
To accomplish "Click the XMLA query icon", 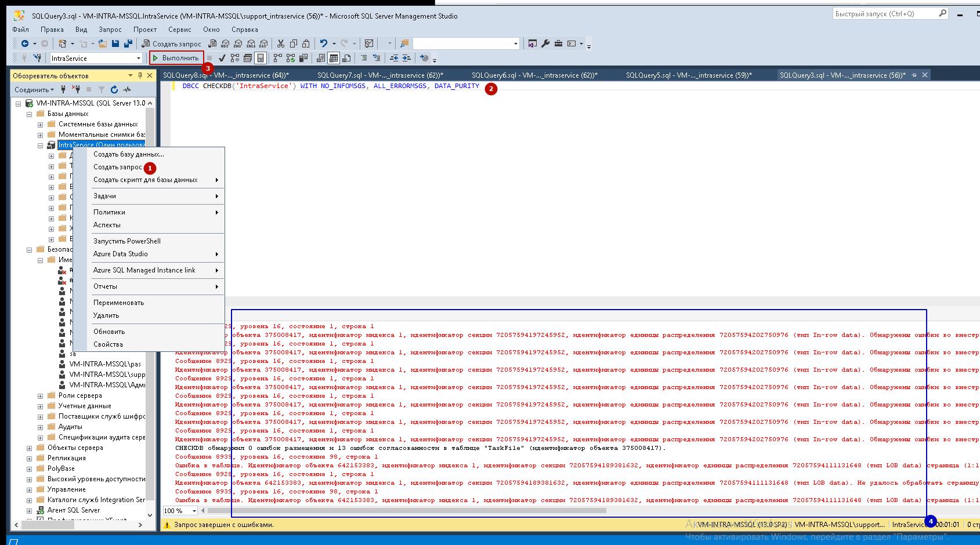I will (251, 43).
